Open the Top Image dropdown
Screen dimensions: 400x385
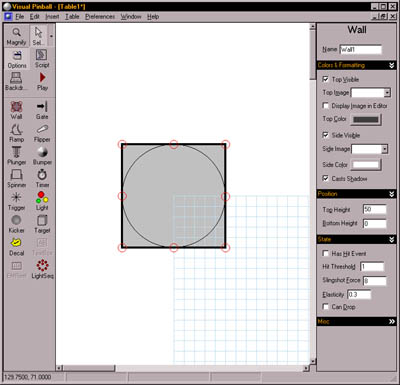coord(387,93)
